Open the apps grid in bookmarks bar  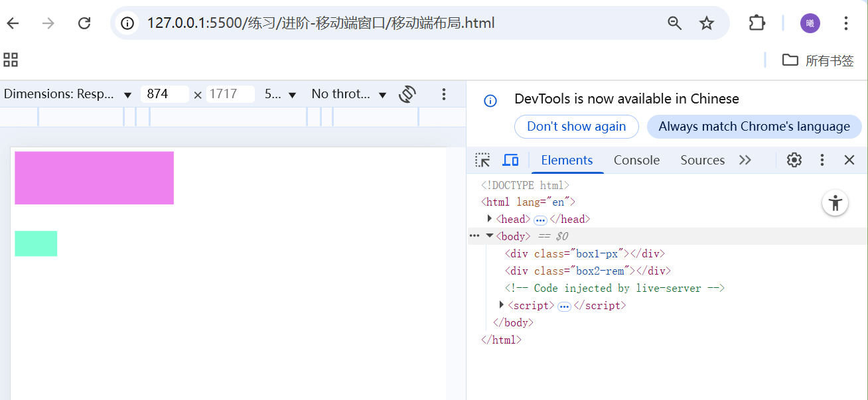pyautogui.click(x=11, y=60)
